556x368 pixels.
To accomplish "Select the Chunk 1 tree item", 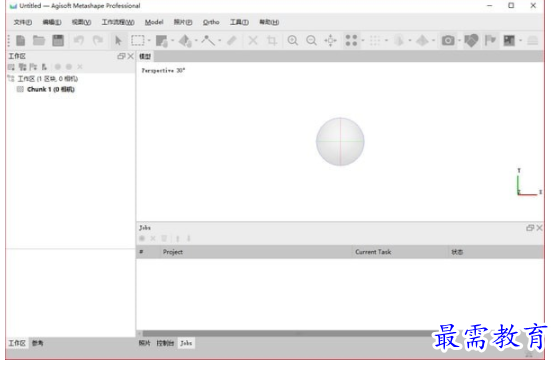I will (51, 89).
